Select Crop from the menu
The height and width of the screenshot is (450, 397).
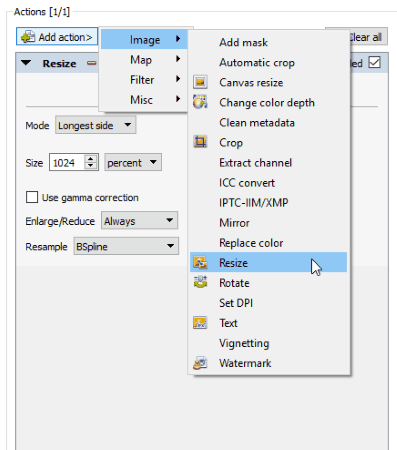268,142
